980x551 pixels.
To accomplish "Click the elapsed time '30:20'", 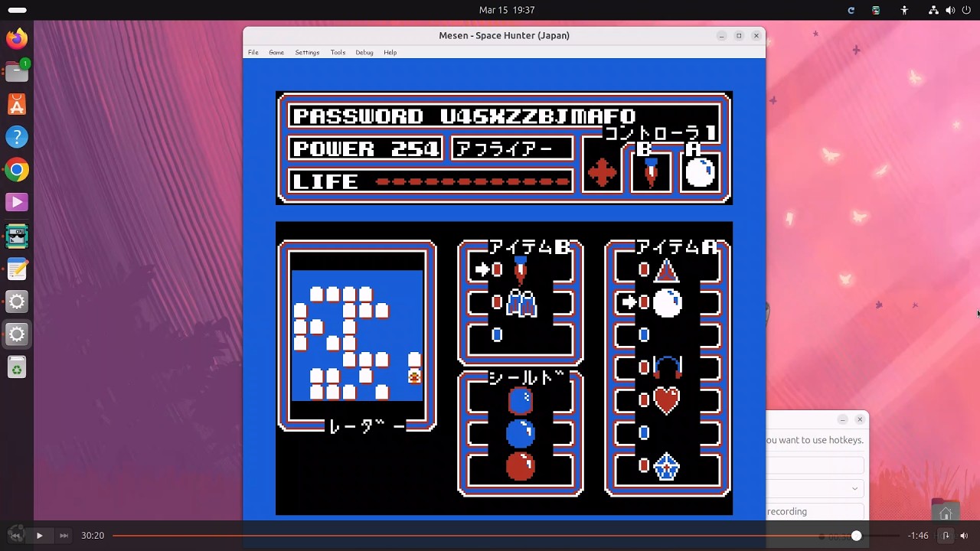I will (x=93, y=536).
